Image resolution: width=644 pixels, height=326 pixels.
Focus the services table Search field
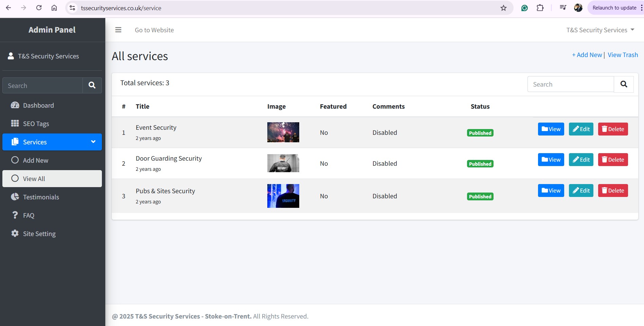click(571, 84)
